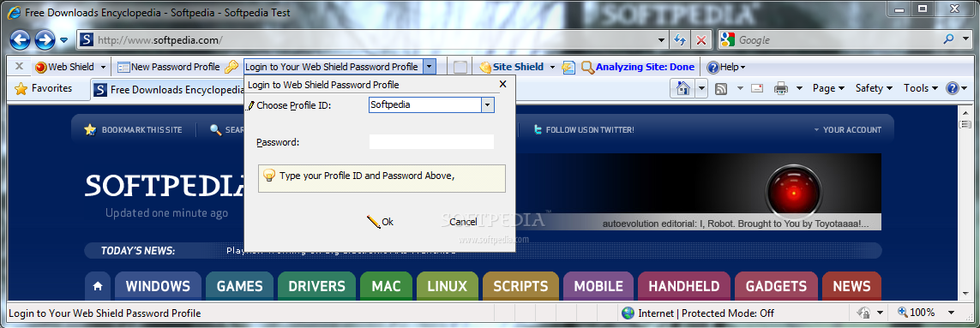The image size is (980, 328).
Task: Click the Password input field
Action: click(432, 142)
